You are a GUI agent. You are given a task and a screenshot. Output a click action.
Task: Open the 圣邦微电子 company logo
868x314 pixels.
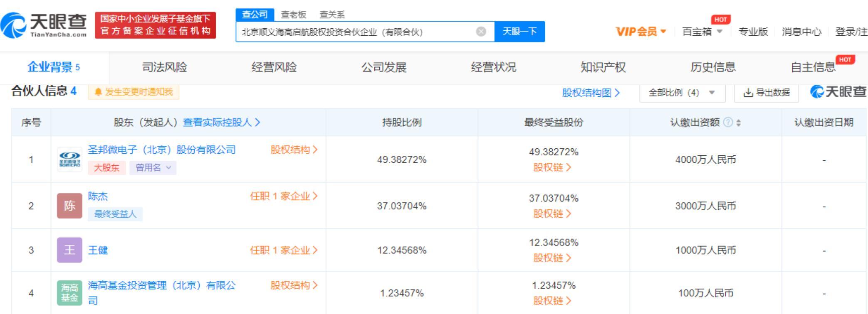click(69, 159)
